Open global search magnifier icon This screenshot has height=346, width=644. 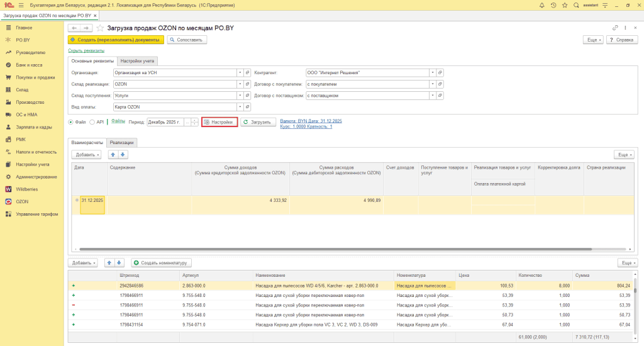576,5
